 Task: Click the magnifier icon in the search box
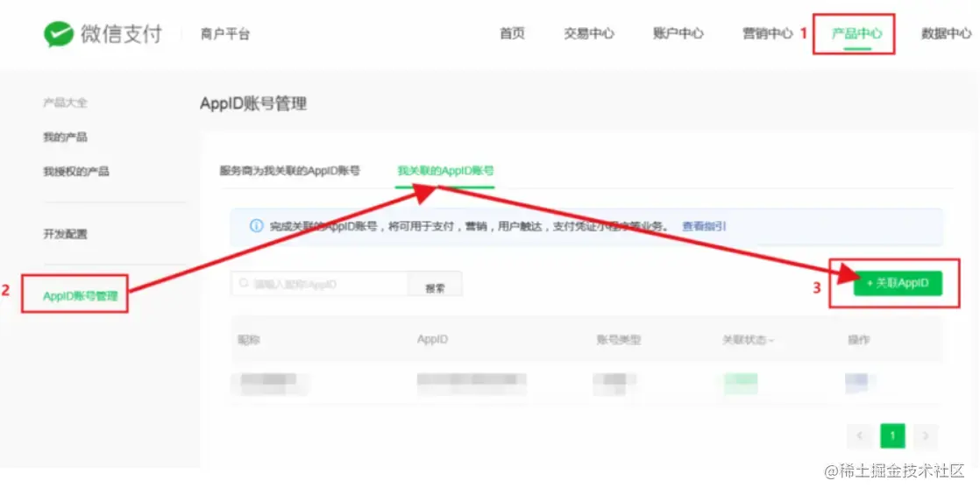pyautogui.click(x=243, y=284)
